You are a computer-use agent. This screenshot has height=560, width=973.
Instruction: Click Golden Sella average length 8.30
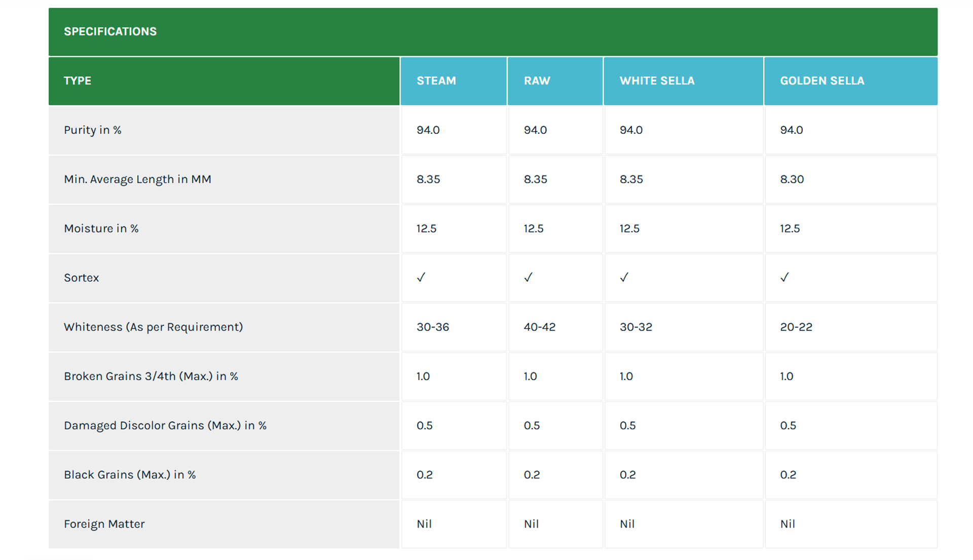[792, 179]
